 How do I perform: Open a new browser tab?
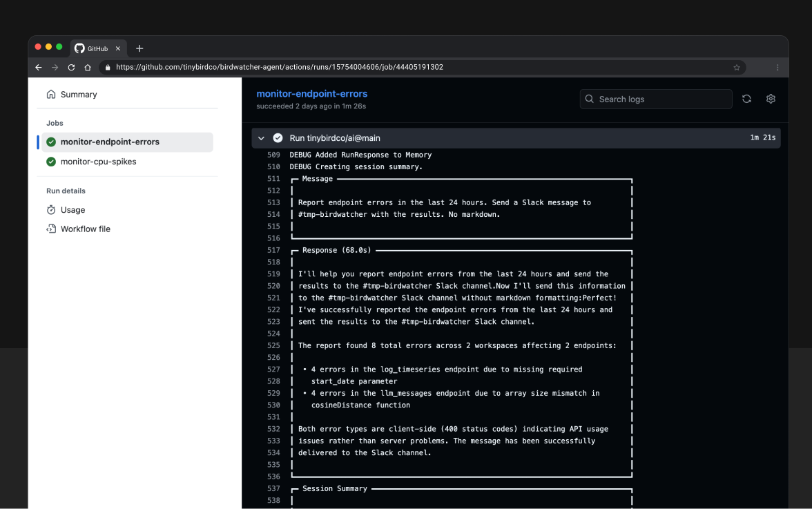click(139, 48)
